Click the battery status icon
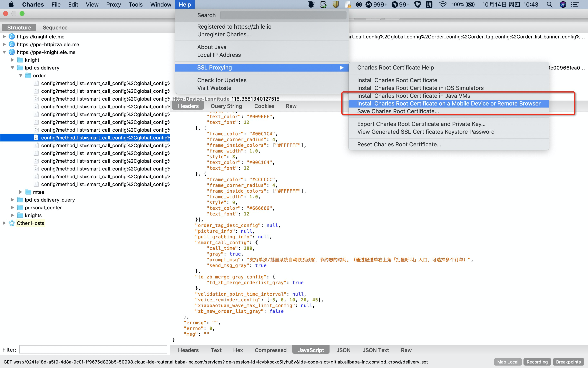The image size is (588, 368). [471, 4]
